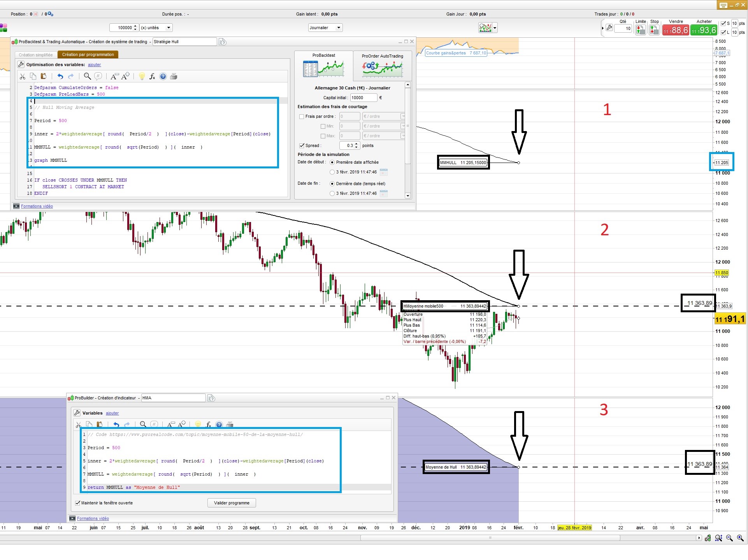Screen dimensions: 748x560
Task: Click the Valider programme button
Action: (x=232, y=503)
